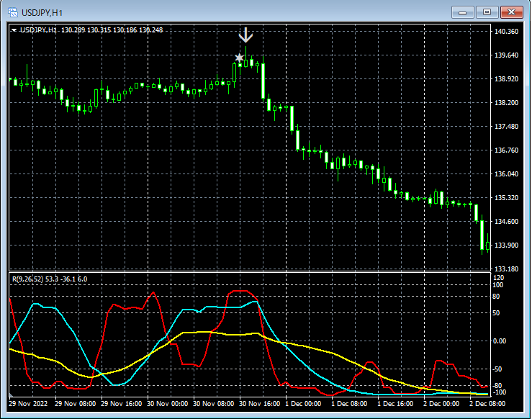This screenshot has height=419, width=532.
Task: Click the 30 Nov 16:00 time label
Action: (258, 404)
